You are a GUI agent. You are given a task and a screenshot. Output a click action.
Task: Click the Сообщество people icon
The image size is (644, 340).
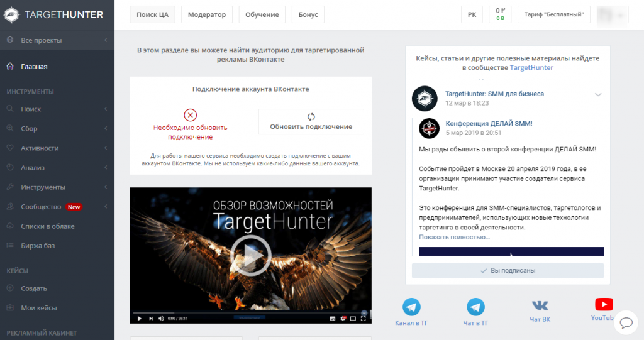tap(10, 207)
